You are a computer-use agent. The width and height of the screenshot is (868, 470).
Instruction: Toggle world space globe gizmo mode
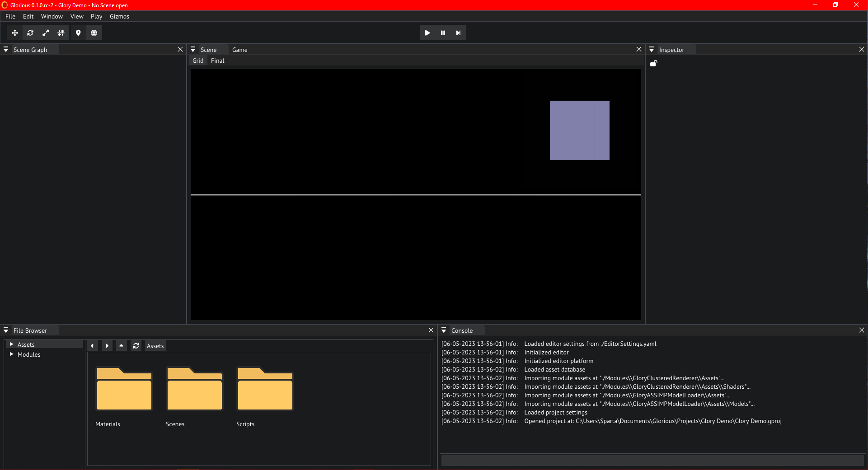[x=94, y=33]
